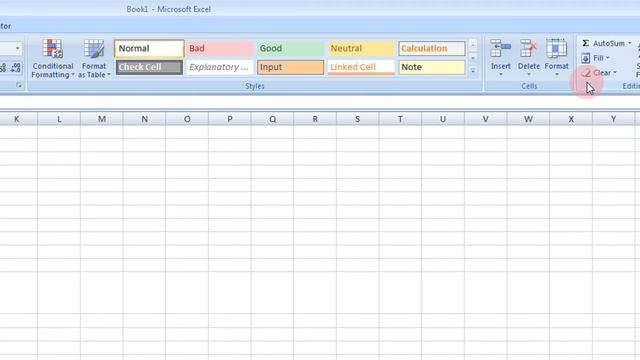Expand the Insert dropdown arrow
Viewport: 640px width, 360px height.
tap(501, 74)
